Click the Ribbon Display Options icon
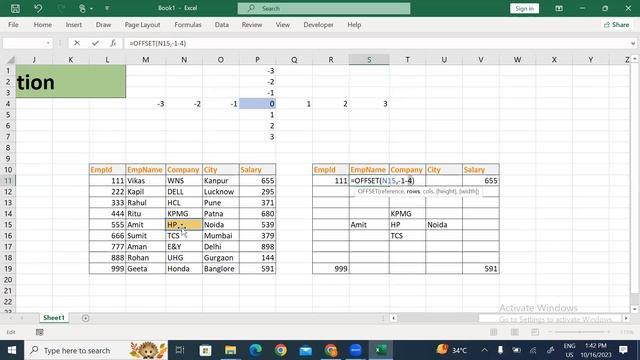This screenshot has height=360, width=640. pos(559,8)
